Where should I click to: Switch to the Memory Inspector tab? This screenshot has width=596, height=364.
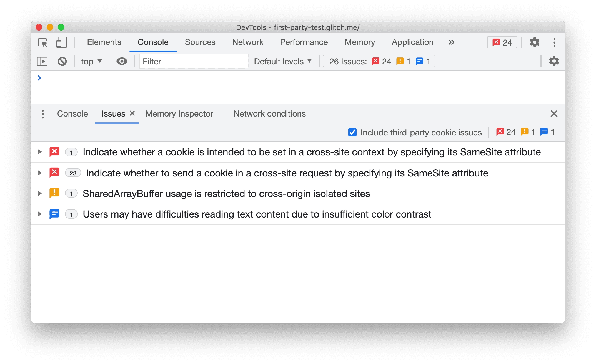coord(179,113)
